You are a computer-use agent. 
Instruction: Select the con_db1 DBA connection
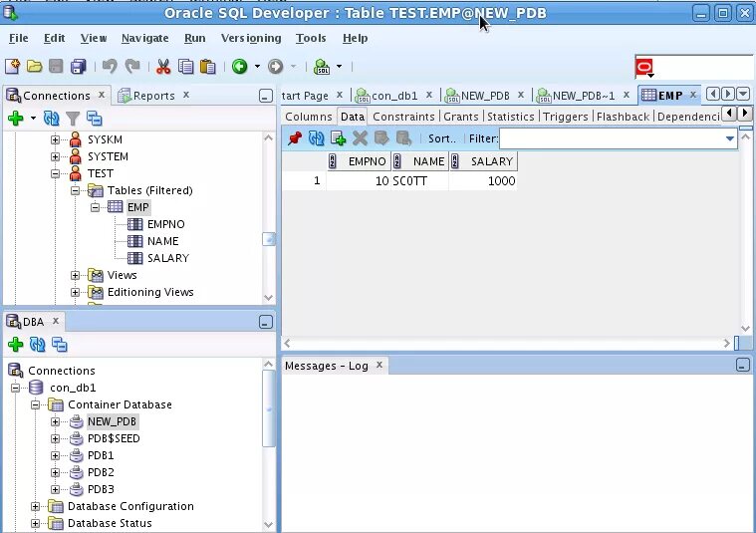[73, 388]
